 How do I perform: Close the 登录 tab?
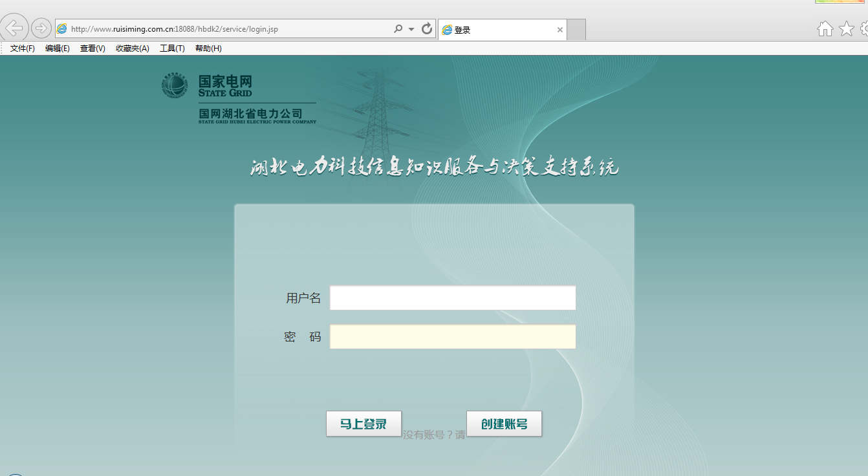[x=560, y=30]
